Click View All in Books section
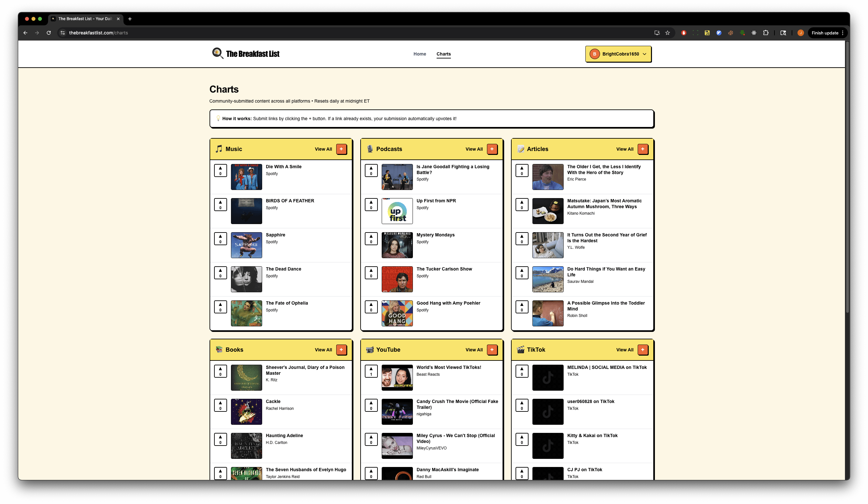868x504 pixels. pos(323,350)
